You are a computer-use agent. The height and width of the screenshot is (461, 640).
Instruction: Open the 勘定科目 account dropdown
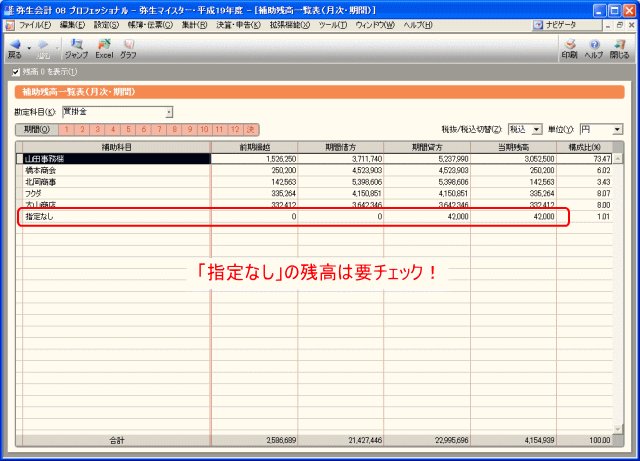click(169, 112)
